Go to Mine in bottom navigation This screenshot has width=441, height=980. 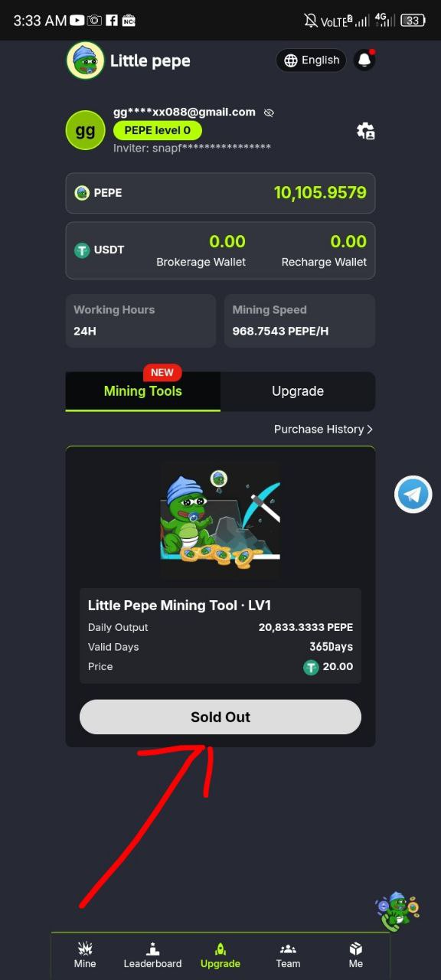coord(85,955)
